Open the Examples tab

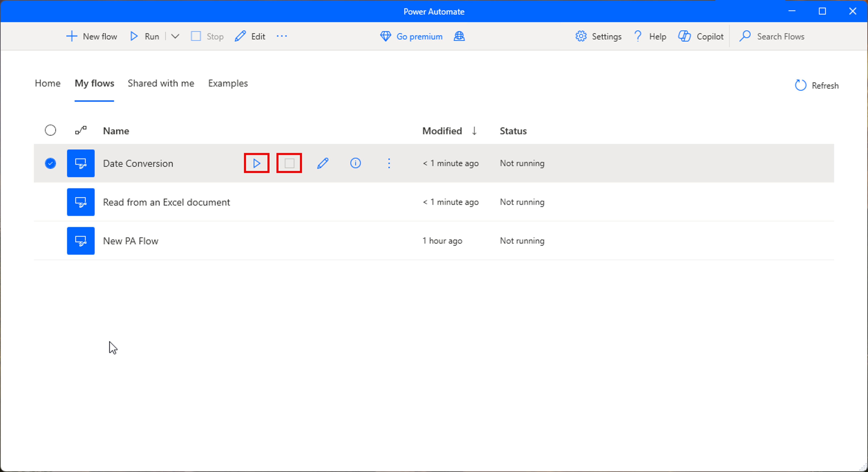pos(228,83)
